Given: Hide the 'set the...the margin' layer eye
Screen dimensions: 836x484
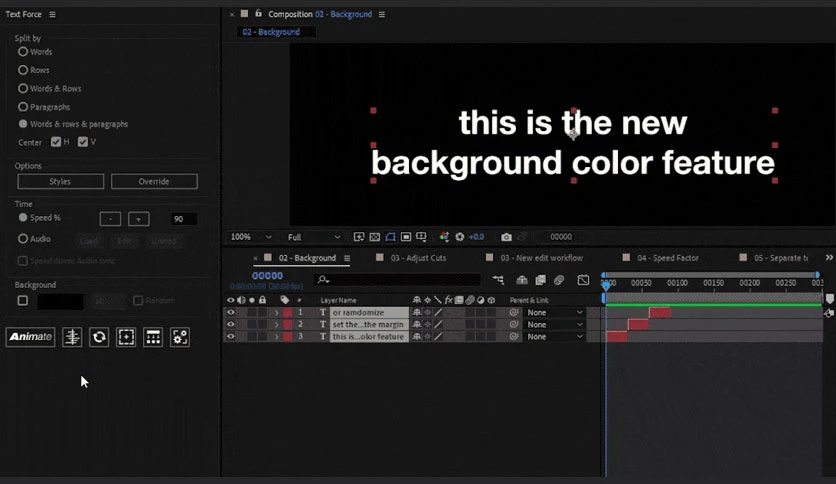Looking at the screenshot, I should [x=230, y=324].
